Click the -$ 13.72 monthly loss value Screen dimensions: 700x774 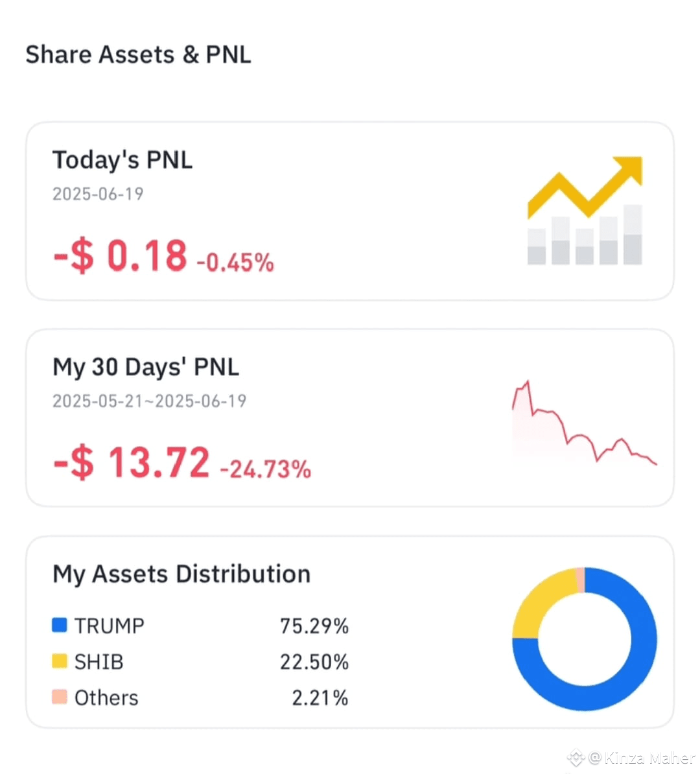click(x=132, y=463)
